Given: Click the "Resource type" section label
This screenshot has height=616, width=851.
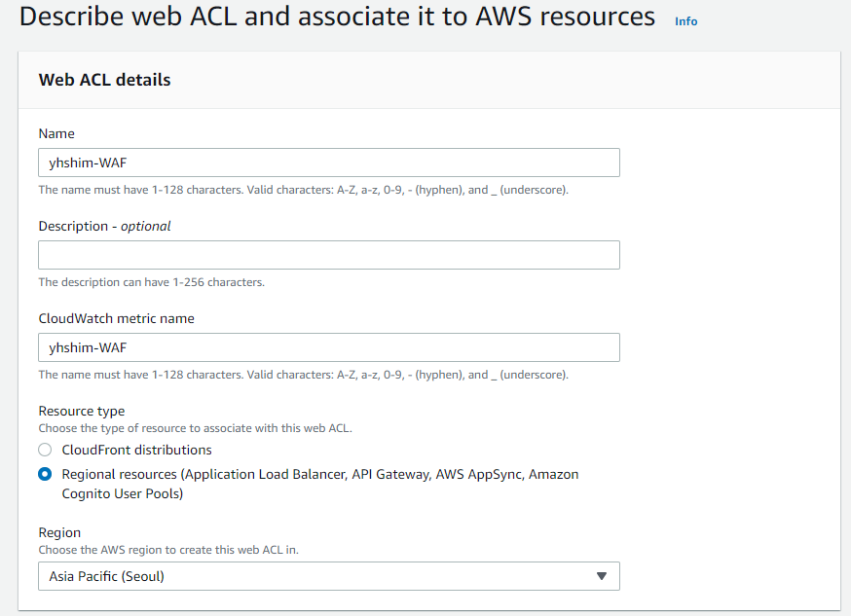Looking at the screenshot, I should (82, 411).
